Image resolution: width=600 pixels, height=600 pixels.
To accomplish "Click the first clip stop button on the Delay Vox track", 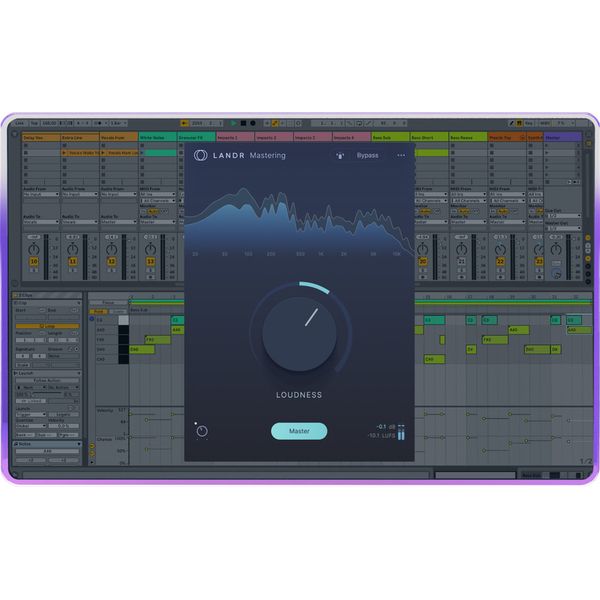I will click(x=26, y=146).
